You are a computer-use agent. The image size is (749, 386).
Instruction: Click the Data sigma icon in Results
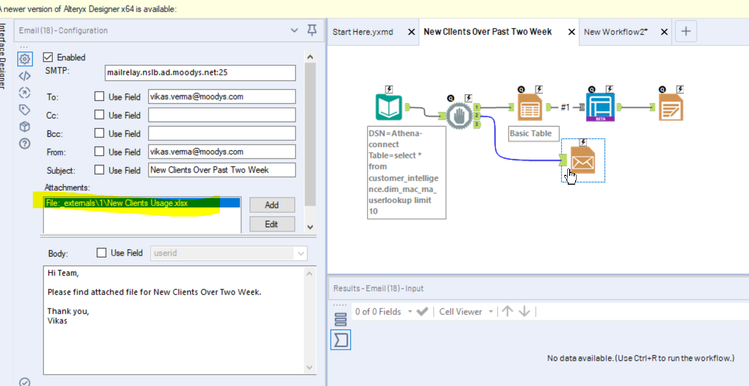click(340, 340)
